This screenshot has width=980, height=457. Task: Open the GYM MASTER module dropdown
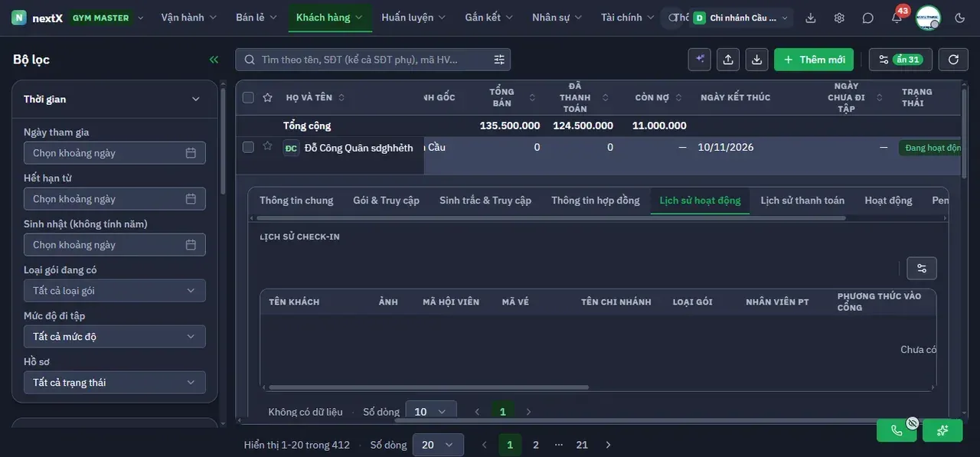click(x=106, y=18)
